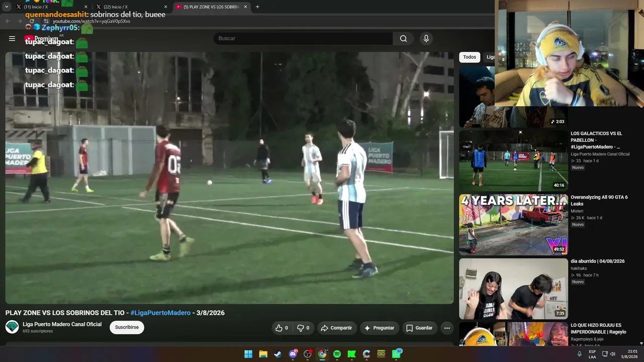Click title "LO QUE HIZO ROJUU ES IMPERDONABLE"
Viewport: 644px width, 362px height.
(x=599, y=328)
